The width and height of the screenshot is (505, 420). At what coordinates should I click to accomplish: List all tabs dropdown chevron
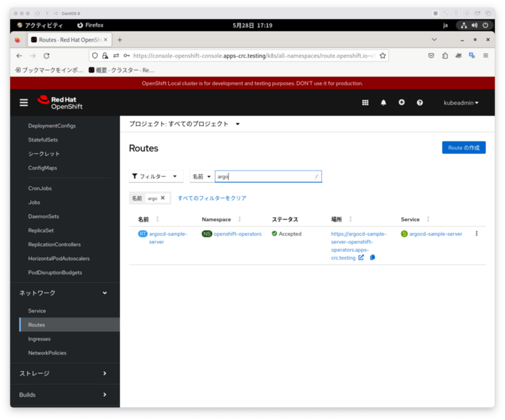click(x=434, y=39)
